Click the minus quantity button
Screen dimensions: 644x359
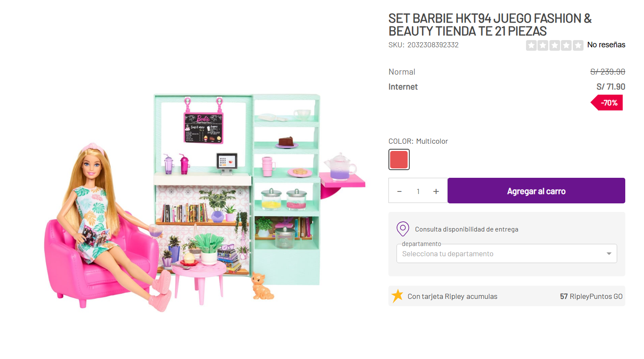(400, 191)
